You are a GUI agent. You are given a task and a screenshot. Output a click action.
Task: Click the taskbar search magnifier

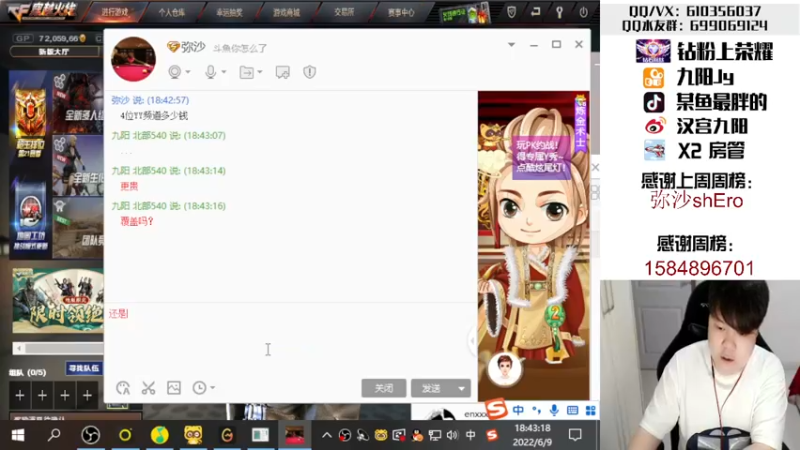[54, 435]
